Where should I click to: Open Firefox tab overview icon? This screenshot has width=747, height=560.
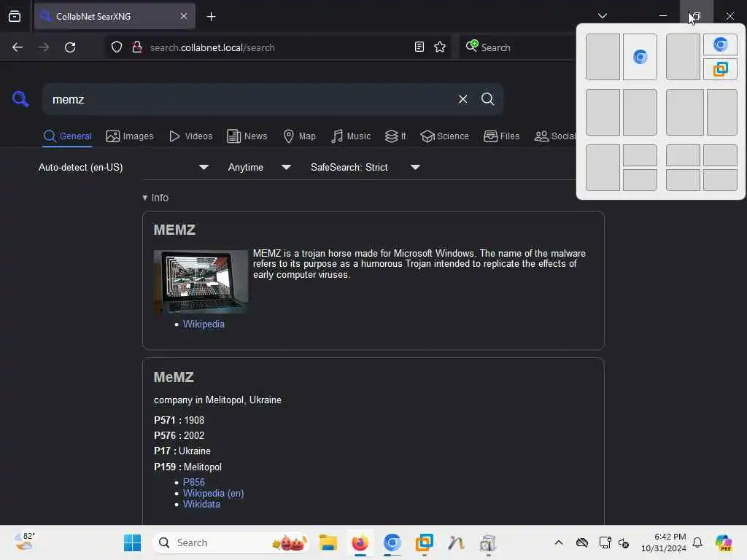pyautogui.click(x=15, y=16)
